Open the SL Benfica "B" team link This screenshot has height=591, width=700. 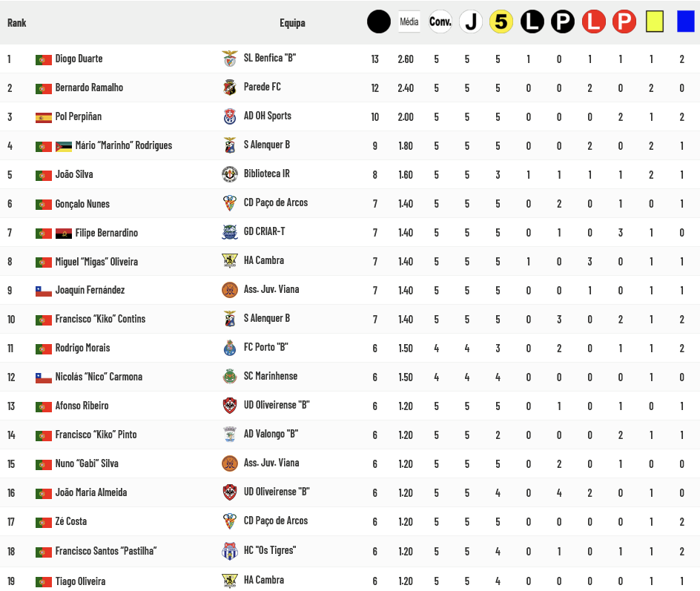coord(270,58)
